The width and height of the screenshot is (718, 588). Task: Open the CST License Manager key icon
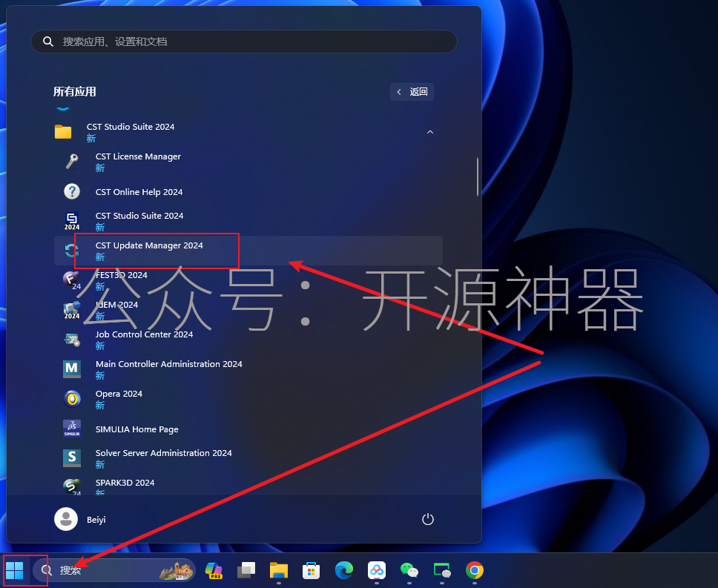click(x=72, y=162)
